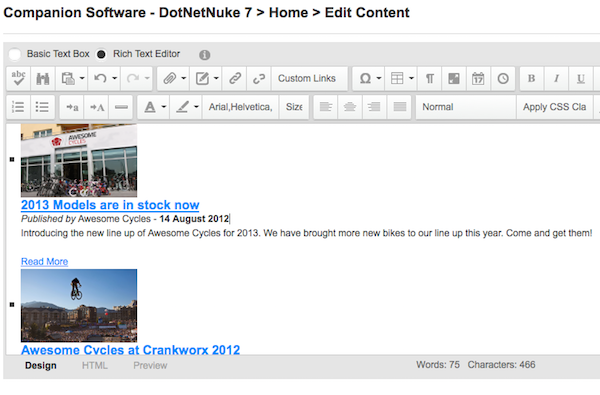Image resolution: width=600 pixels, height=395 pixels.
Task: Insert a numbered list
Action: (18, 107)
